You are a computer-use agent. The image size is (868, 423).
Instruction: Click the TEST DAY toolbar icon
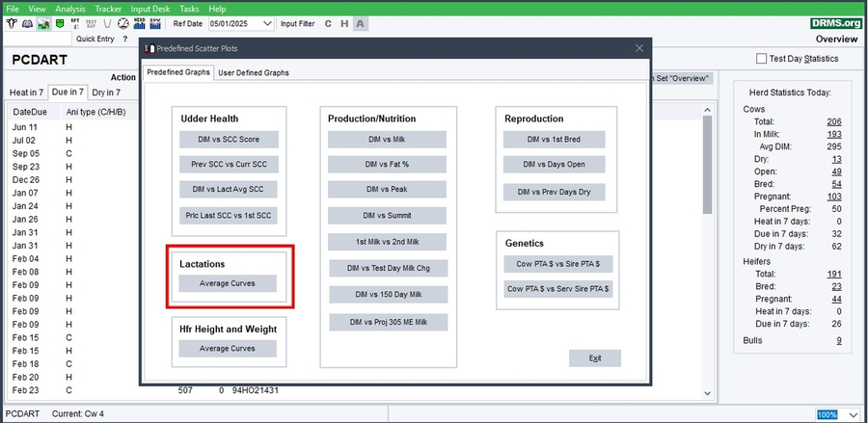point(92,24)
